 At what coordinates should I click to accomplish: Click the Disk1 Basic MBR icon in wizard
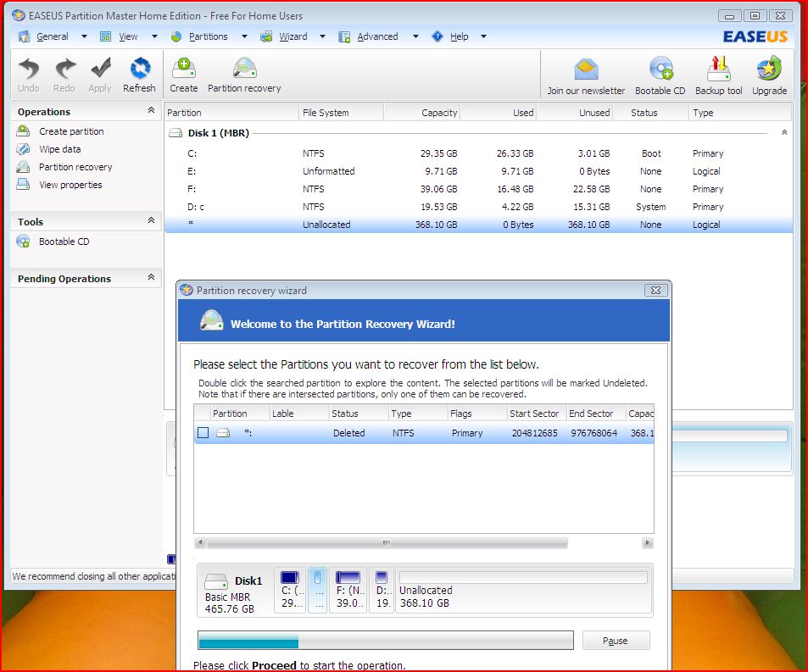pyautogui.click(x=216, y=581)
